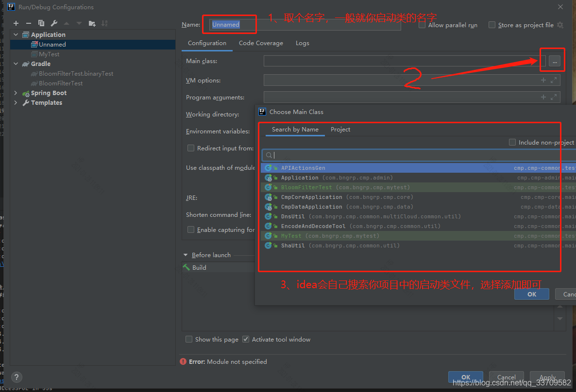Choose ShaUtil class in list
Screen dimensions: 576x392
[x=419, y=245]
